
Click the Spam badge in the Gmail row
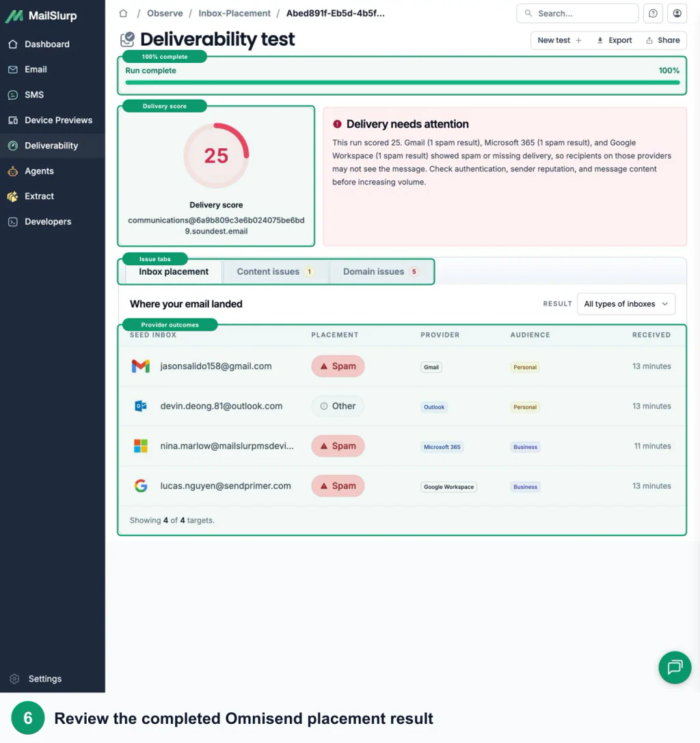click(x=338, y=366)
